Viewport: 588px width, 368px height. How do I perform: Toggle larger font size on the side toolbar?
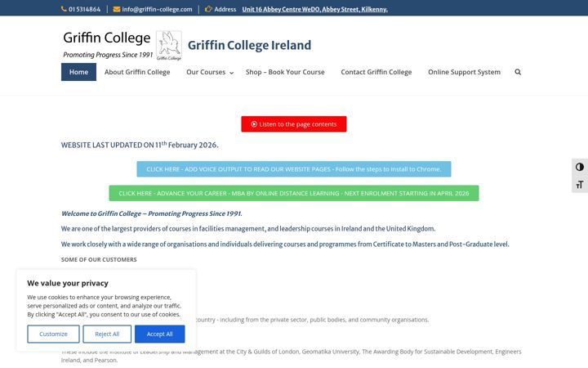pos(580,184)
